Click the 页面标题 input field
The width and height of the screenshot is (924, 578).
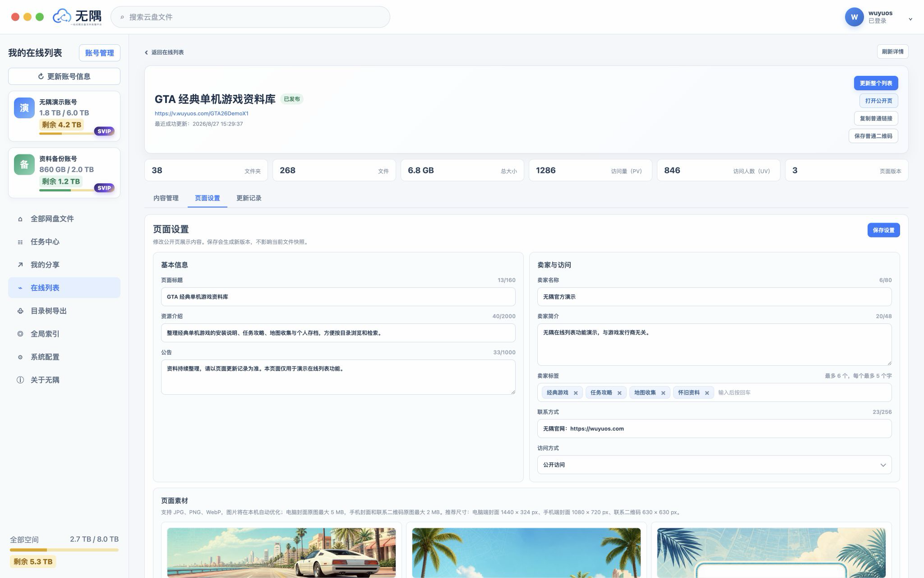click(x=338, y=297)
